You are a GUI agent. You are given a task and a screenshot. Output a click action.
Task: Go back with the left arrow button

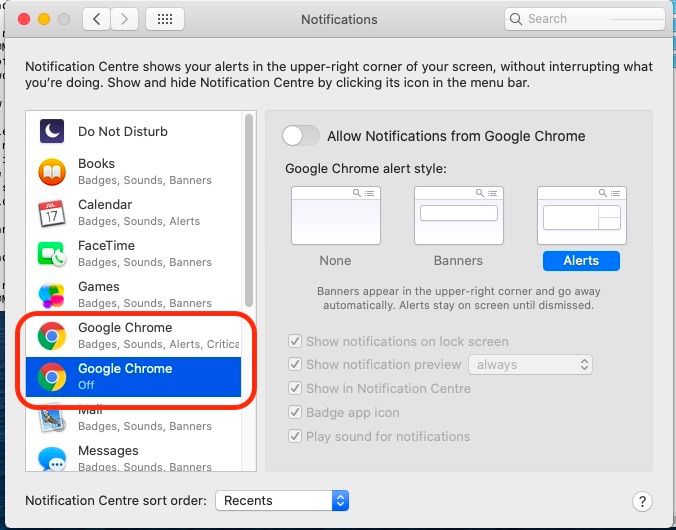coord(97,19)
